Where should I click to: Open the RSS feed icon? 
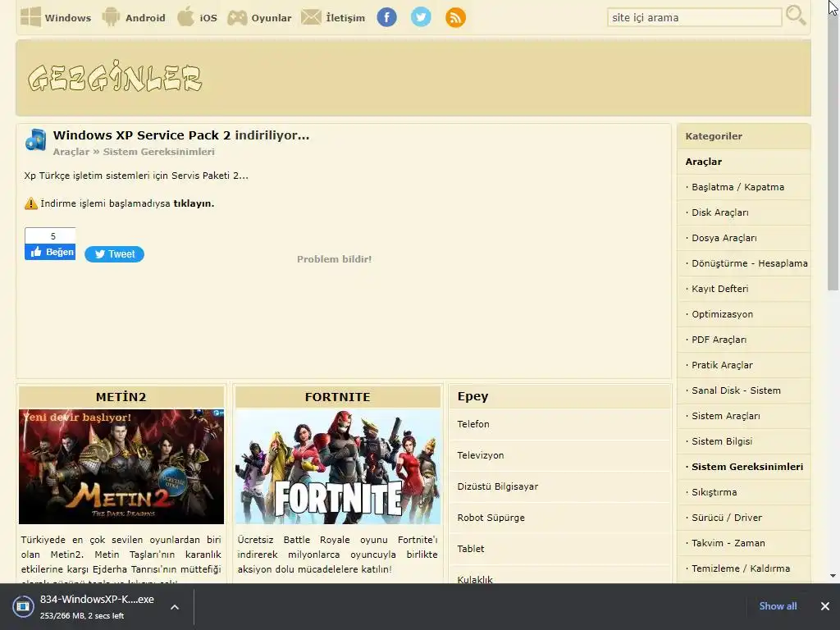coord(455,17)
